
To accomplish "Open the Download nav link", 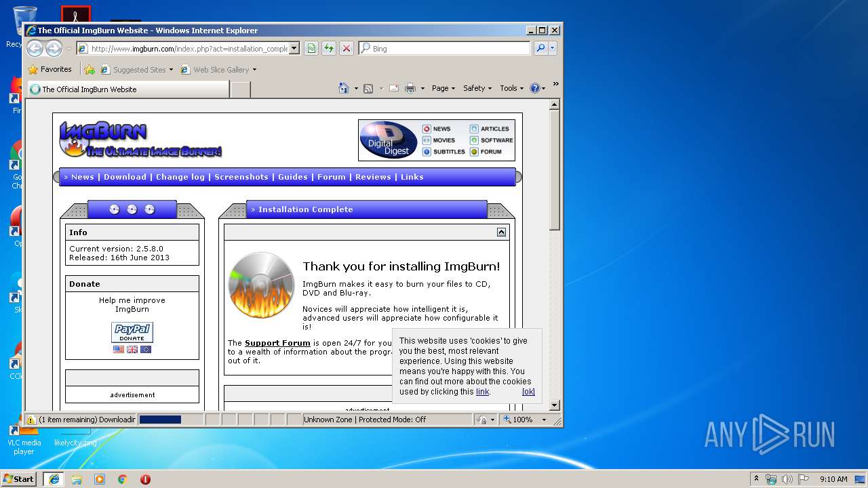I will pyautogui.click(x=125, y=177).
